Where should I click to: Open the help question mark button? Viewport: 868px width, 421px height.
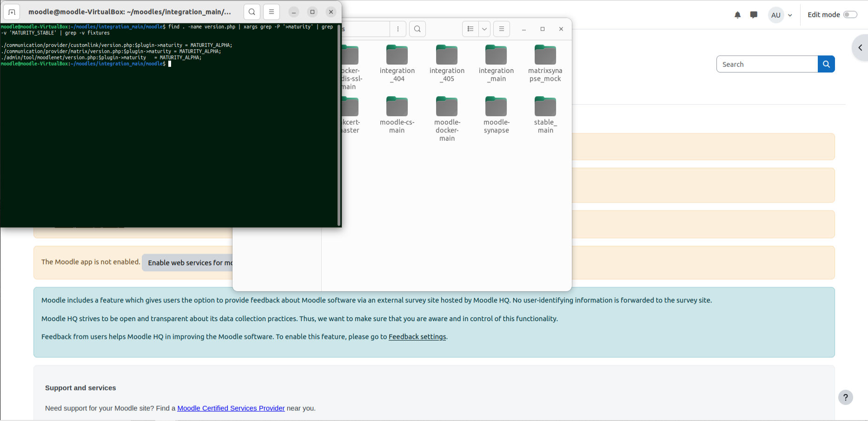coord(846,397)
